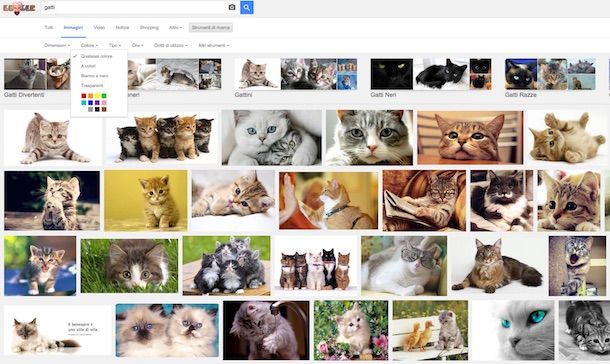Pick the green color swatch
Screen dimensions: 610x364
tap(104, 96)
